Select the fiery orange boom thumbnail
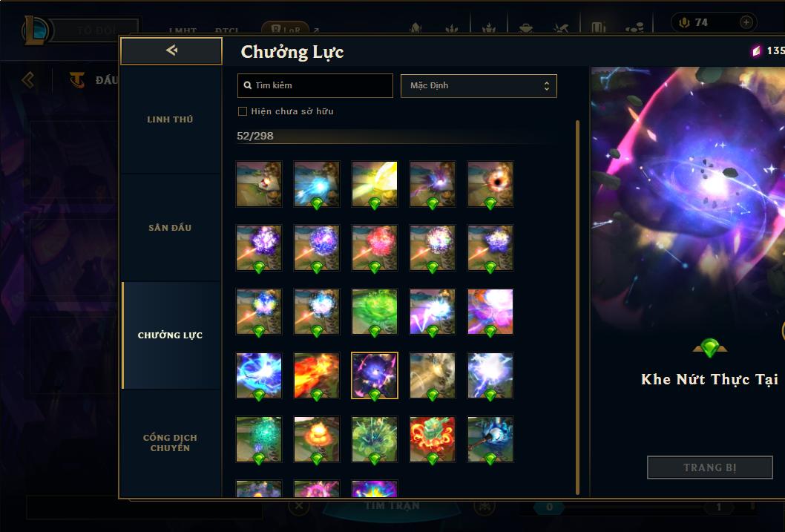The width and height of the screenshot is (785, 532). pyautogui.click(x=316, y=375)
